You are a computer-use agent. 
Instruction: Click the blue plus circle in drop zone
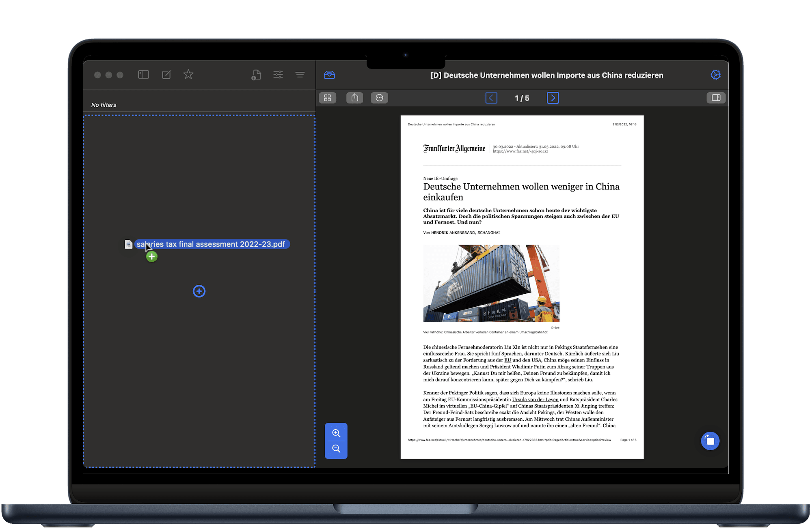(199, 291)
